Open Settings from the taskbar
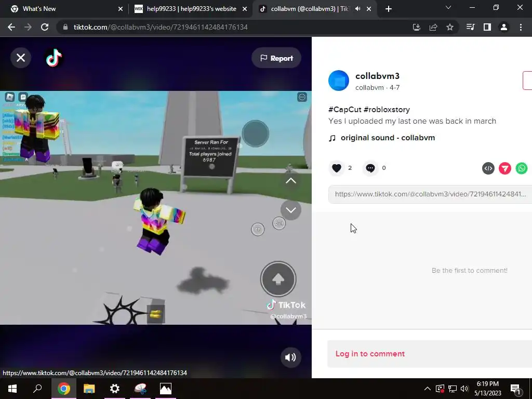 coord(115,389)
